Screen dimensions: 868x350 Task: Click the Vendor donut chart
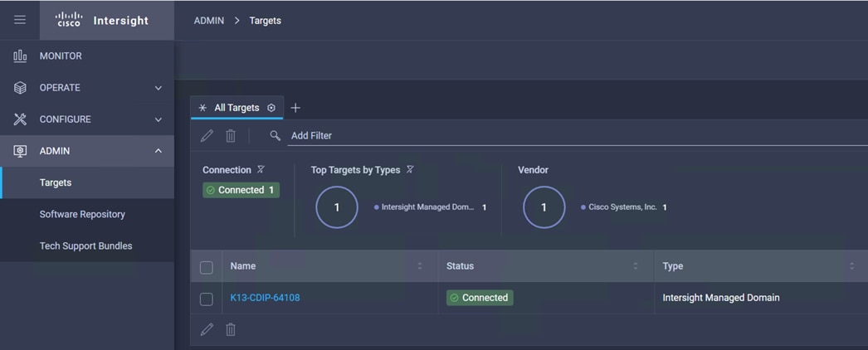(x=544, y=207)
